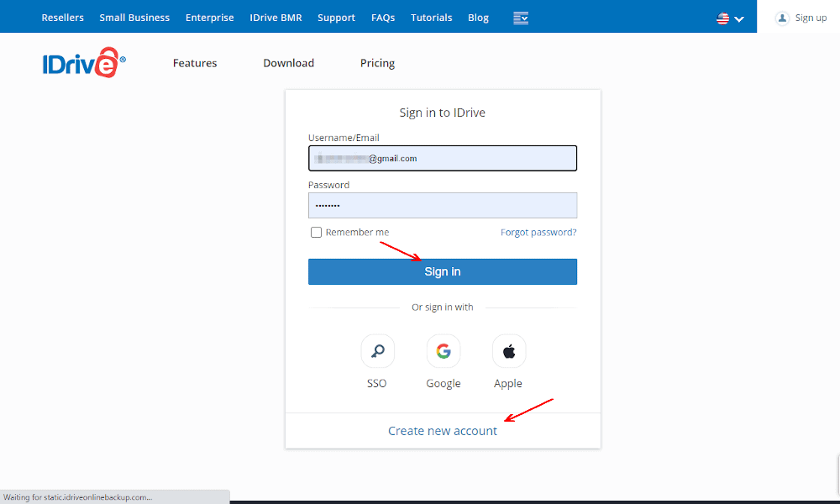Open the Enterprise menu item

coord(209,18)
